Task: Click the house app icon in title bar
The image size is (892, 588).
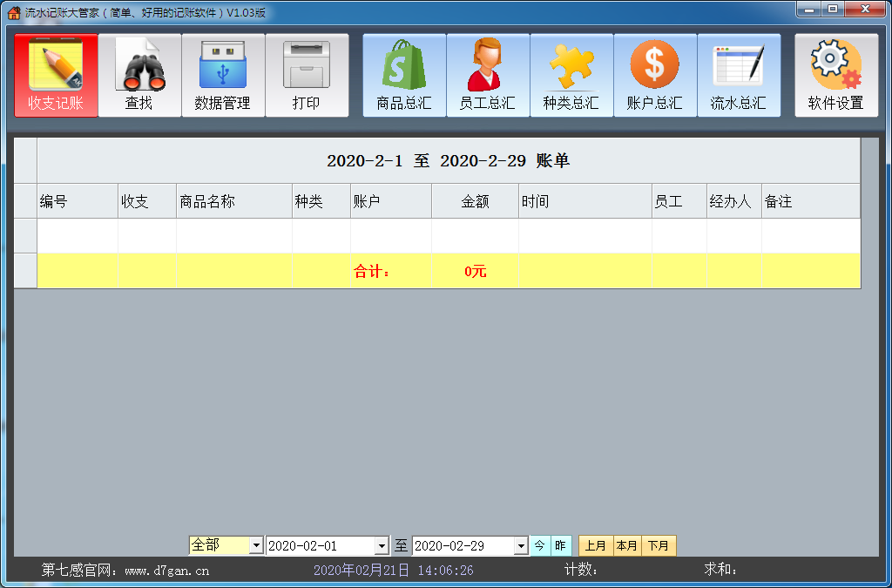Action: (14, 12)
